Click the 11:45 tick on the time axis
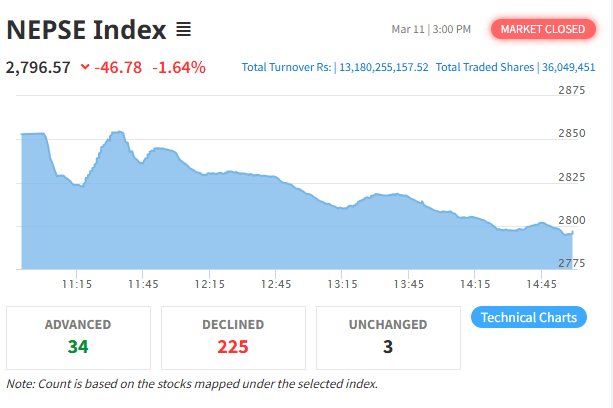This screenshot has width=613, height=408. [x=142, y=284]
